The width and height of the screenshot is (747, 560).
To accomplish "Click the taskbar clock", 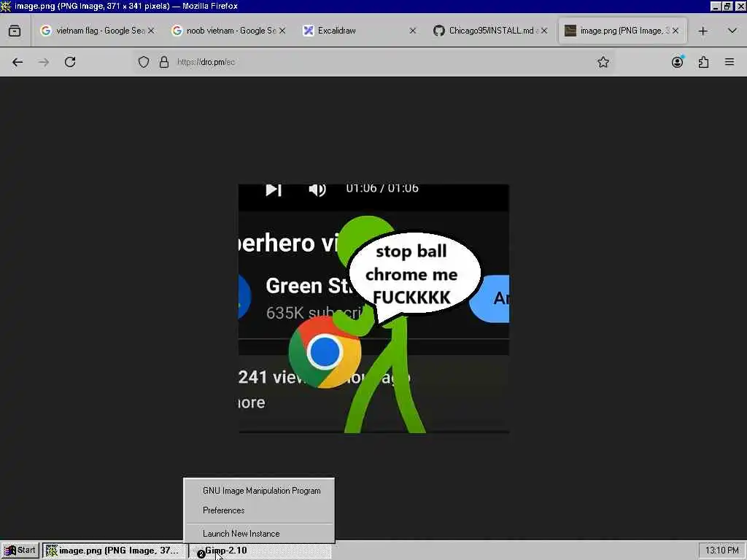I will pos(721,551).
